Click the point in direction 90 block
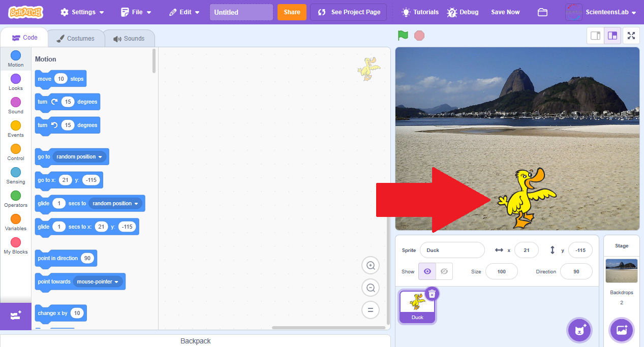Viewport: 644px width, 347px height. (x=66, y=258)
